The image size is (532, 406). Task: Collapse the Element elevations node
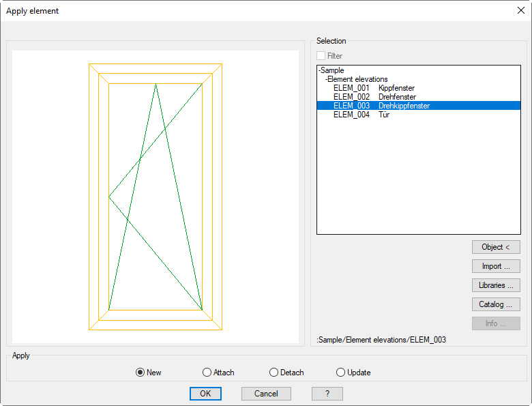pyautogui.click(x=326, y=79)
